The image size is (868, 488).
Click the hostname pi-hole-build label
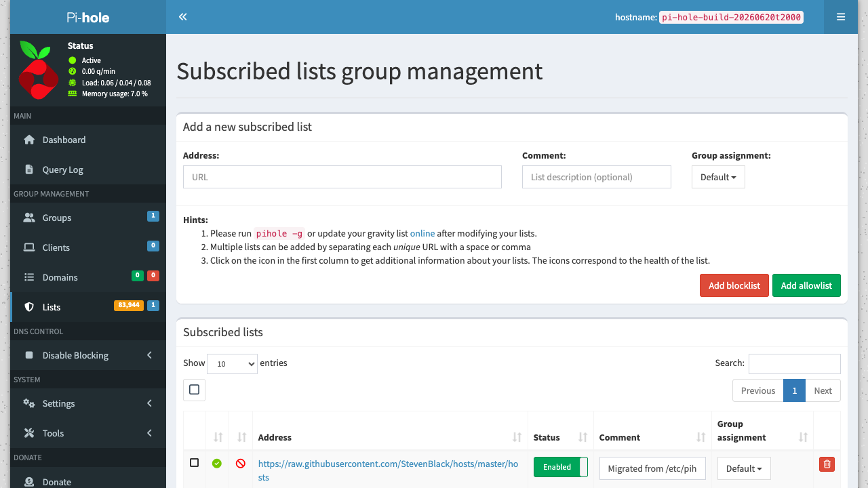point(731,17)
